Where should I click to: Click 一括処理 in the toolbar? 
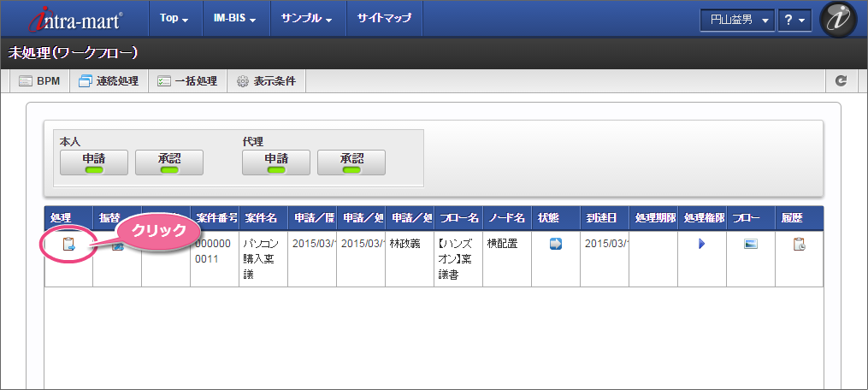pos(187,81)
